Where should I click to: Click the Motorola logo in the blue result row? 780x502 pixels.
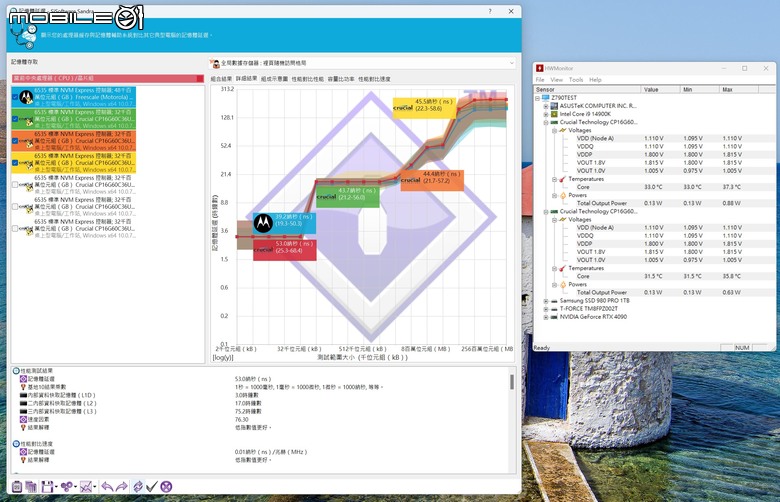26,97
